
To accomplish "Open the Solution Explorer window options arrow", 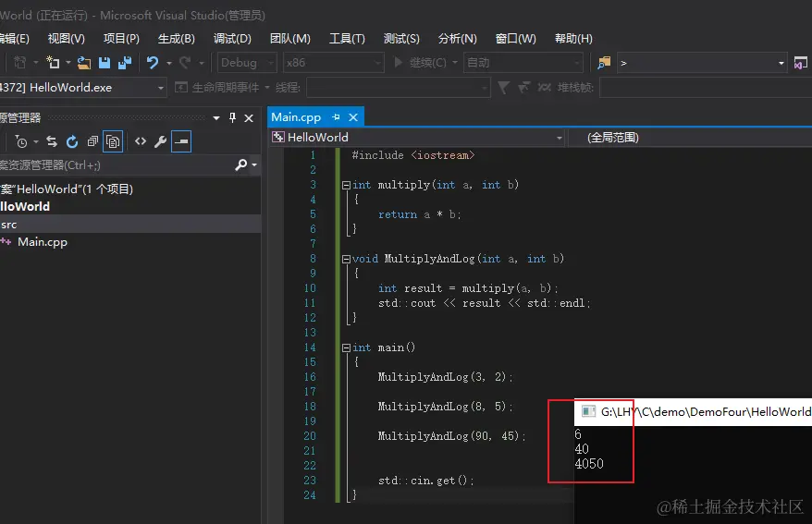I will coord(216,118).
